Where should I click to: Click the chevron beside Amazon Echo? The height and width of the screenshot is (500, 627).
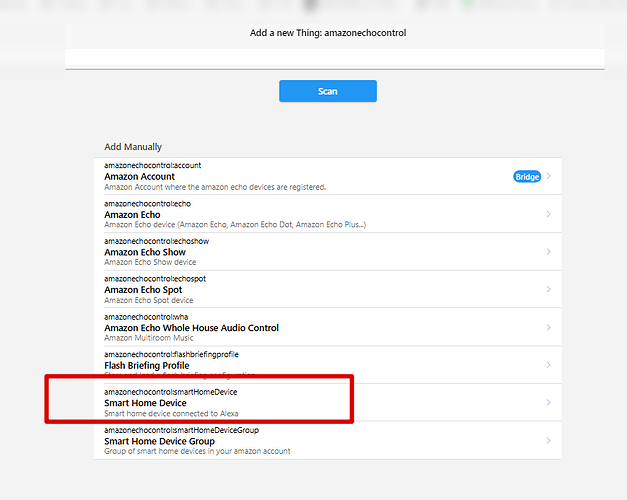point(549,214)
